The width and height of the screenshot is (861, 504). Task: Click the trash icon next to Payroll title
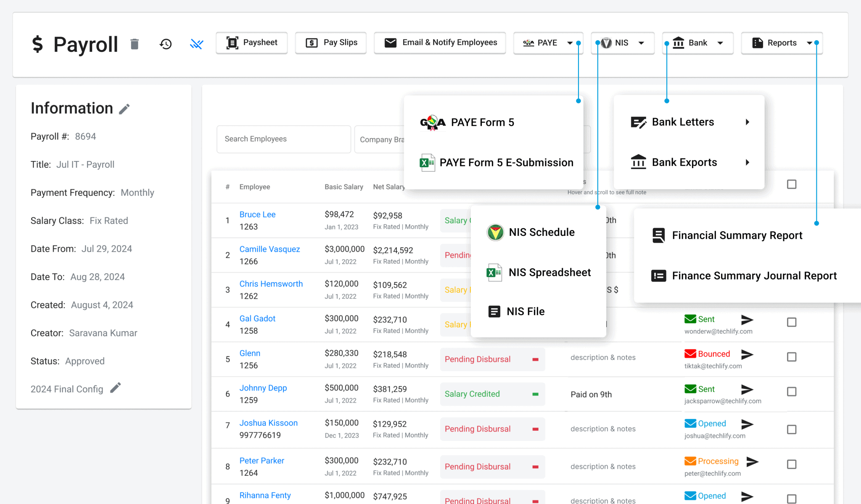pos(135,44)
